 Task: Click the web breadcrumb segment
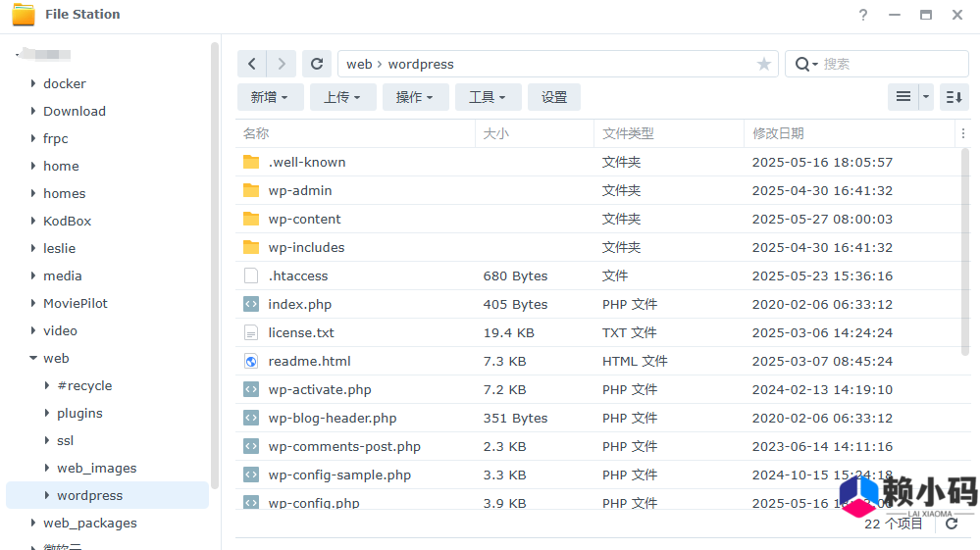point(359,65)
